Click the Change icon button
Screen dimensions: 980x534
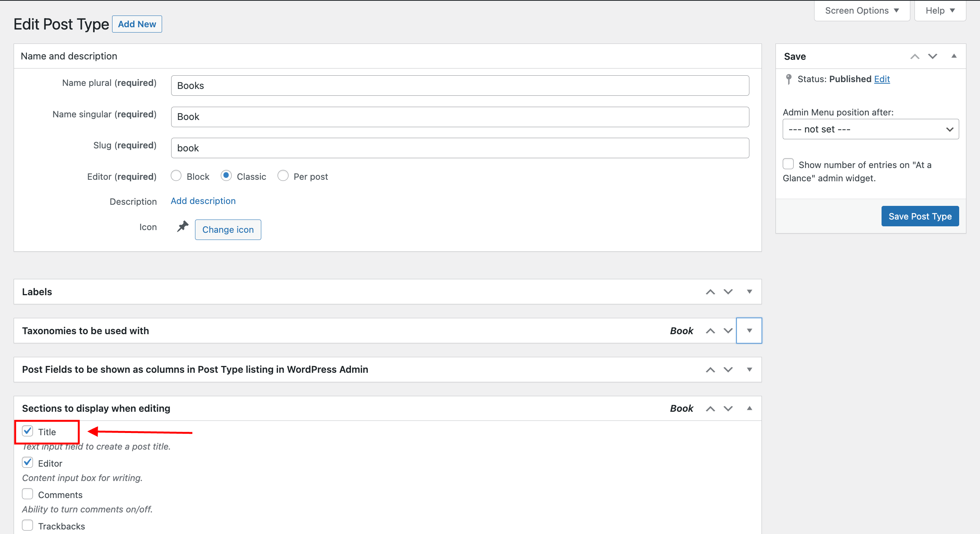coord(228,230)
